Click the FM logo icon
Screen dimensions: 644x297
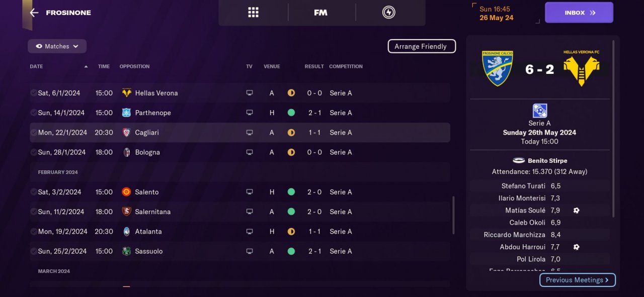tap(320, 13)
